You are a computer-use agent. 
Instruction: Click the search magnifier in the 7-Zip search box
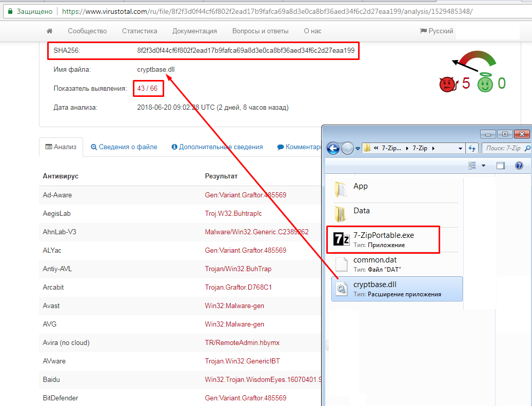pos(528,148)
